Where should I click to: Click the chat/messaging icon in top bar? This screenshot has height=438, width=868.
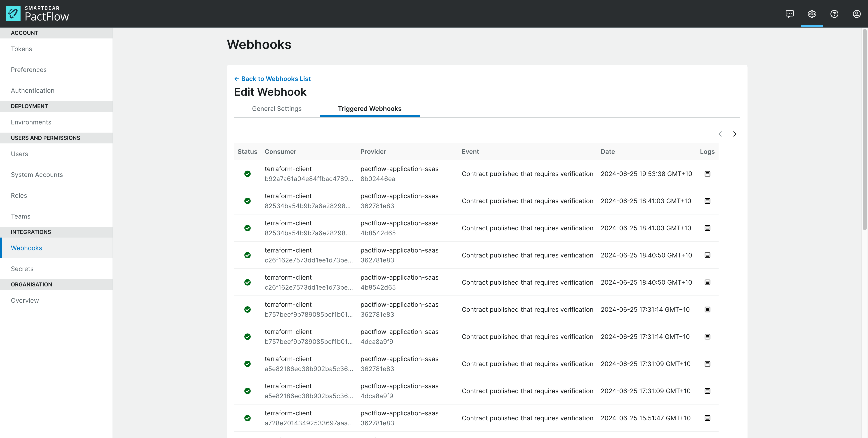790,13
